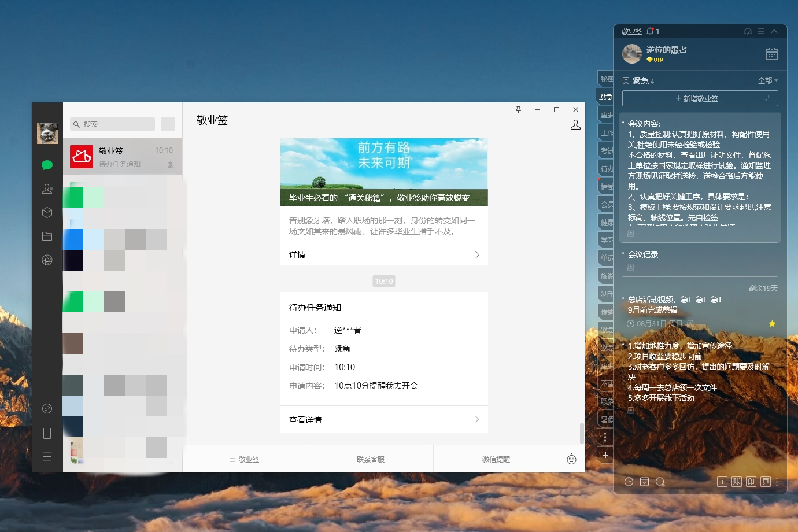Switch to the 喂猫 category tab
Image resolution: width=798 pixels, height=532 pixels.
pos(606,401)
